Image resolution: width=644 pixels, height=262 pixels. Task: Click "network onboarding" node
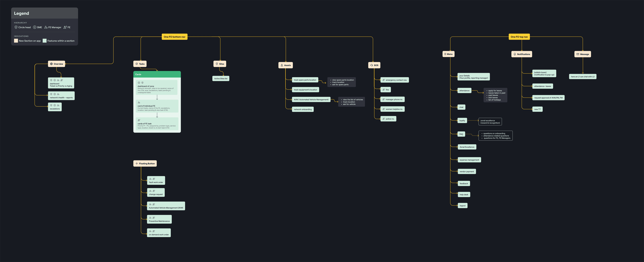(x=303, y=109)
